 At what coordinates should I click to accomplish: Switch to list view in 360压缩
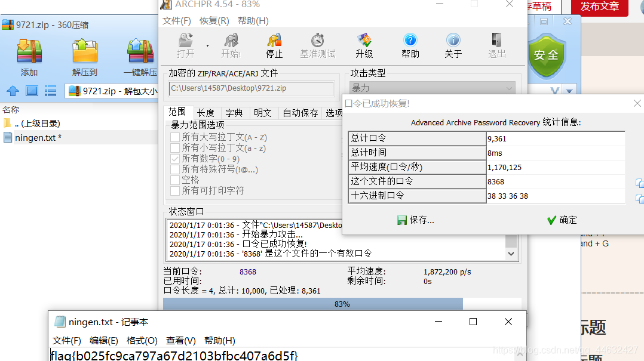click(x=51, y=91)
